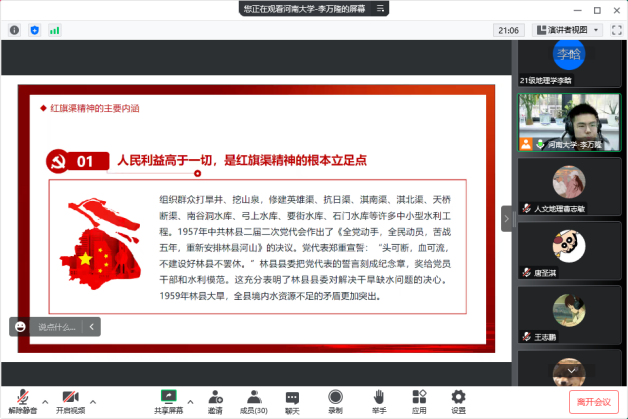The height and width of the screenshot is (419, 628).
Task: Click the red 离开会议 leave meeting button
Action: click(x=593, y=401)
